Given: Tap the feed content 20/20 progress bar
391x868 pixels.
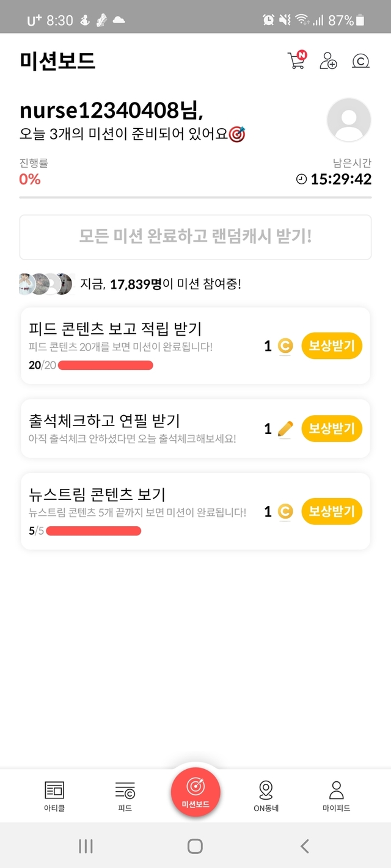Looking at the screenshot, I should pyautogui.click(x=105, y=365).
